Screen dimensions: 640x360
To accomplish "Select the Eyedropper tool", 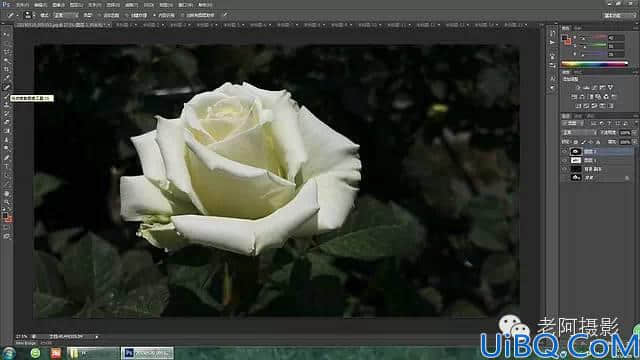I will (x=6, y=78).
